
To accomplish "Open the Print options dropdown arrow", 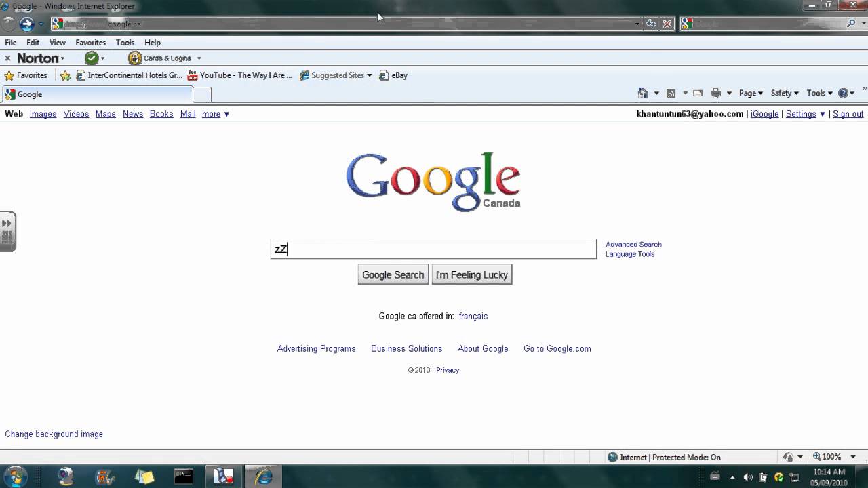I will coord(729,93).
